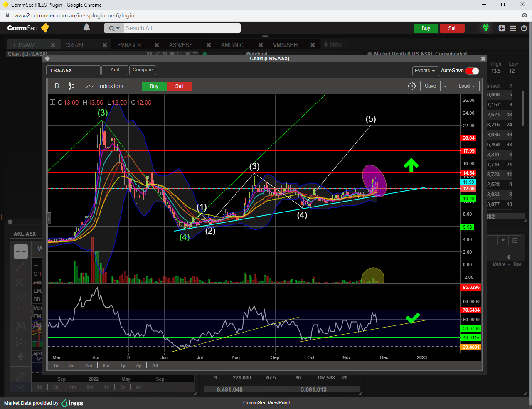Viewport: 532px width, 409px height.
Task: Click the Compare button
Action: (x=143, y=70)
